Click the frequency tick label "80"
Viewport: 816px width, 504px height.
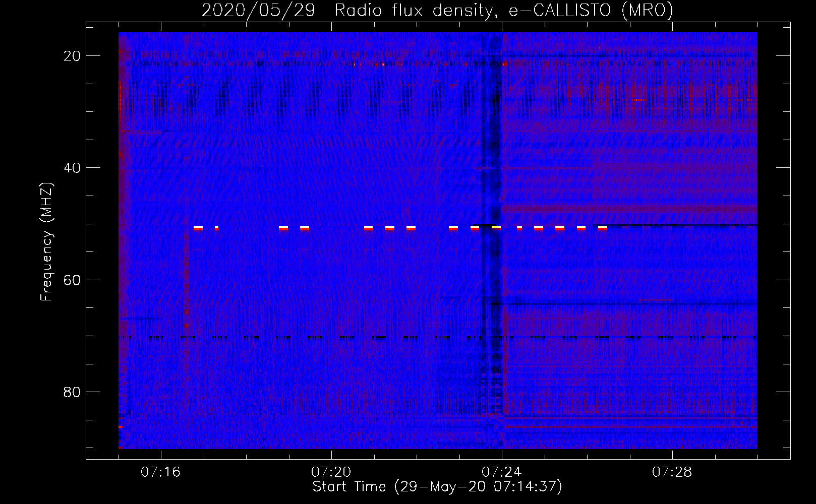[72, 392]
